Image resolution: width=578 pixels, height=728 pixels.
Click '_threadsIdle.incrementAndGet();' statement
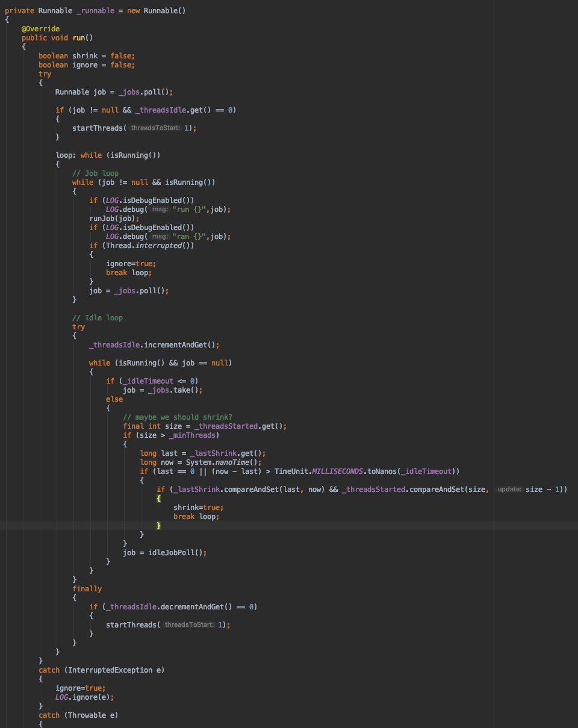tap(154, 345)
